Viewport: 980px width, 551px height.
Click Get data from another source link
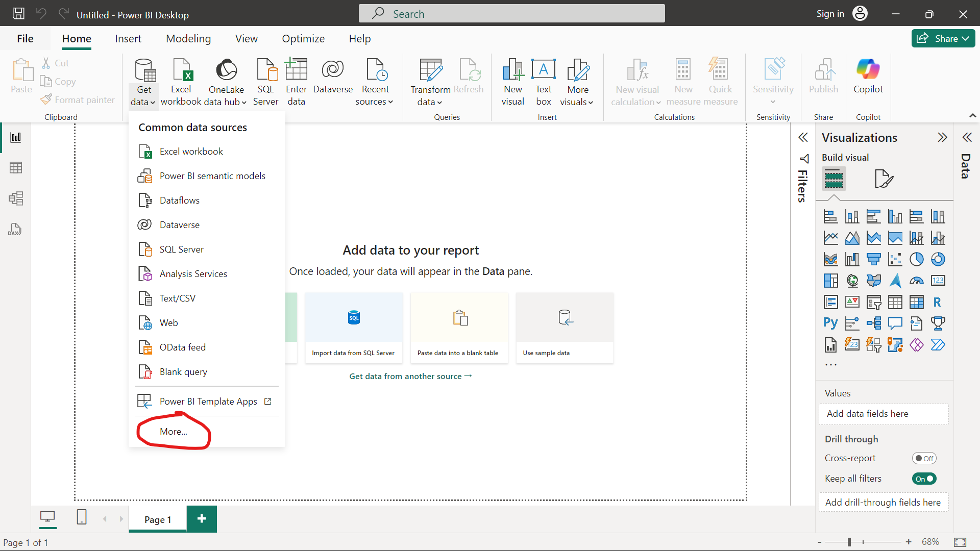tap(410, 376)
